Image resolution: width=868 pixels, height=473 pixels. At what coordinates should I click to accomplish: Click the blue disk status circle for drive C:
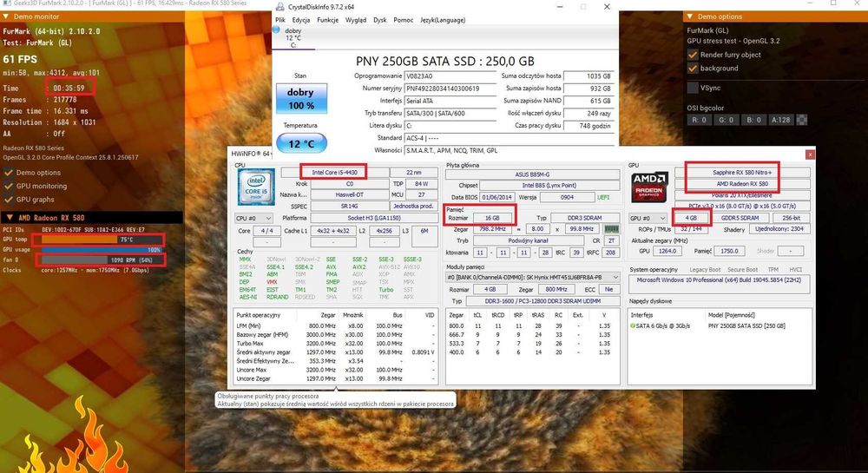click(276, 30)
